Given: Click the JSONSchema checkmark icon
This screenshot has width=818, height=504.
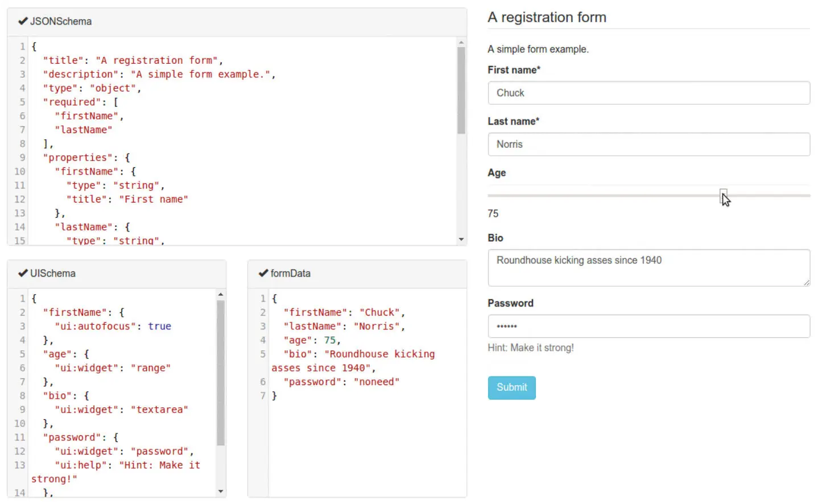Looking at the screenshot, I should point(23,21).
